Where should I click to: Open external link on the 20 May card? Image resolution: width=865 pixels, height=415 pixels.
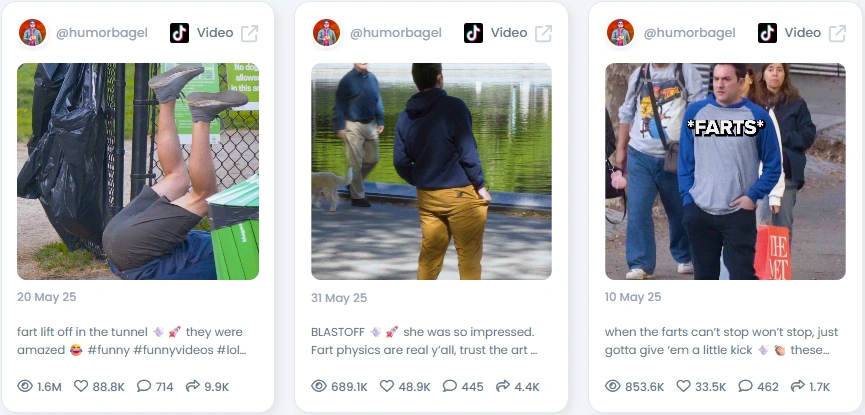249,33
